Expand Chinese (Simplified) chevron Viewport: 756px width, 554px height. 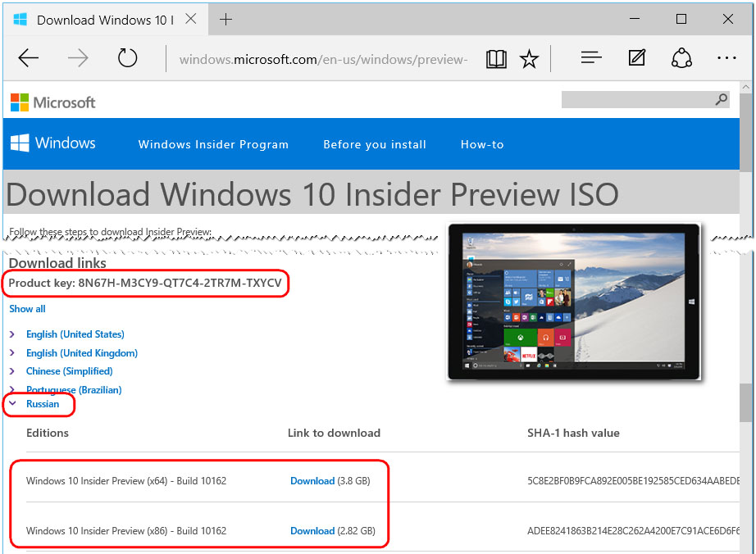tap(12, 371)
